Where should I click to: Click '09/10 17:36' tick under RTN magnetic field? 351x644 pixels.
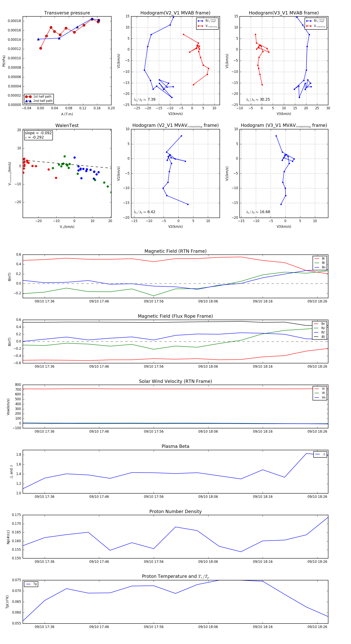44,302
